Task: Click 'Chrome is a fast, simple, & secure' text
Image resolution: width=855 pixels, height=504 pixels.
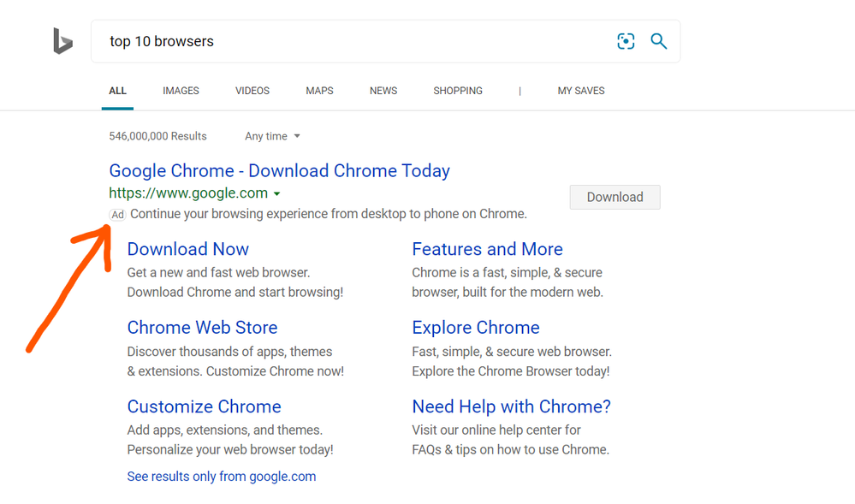Action: coord(507,272)
